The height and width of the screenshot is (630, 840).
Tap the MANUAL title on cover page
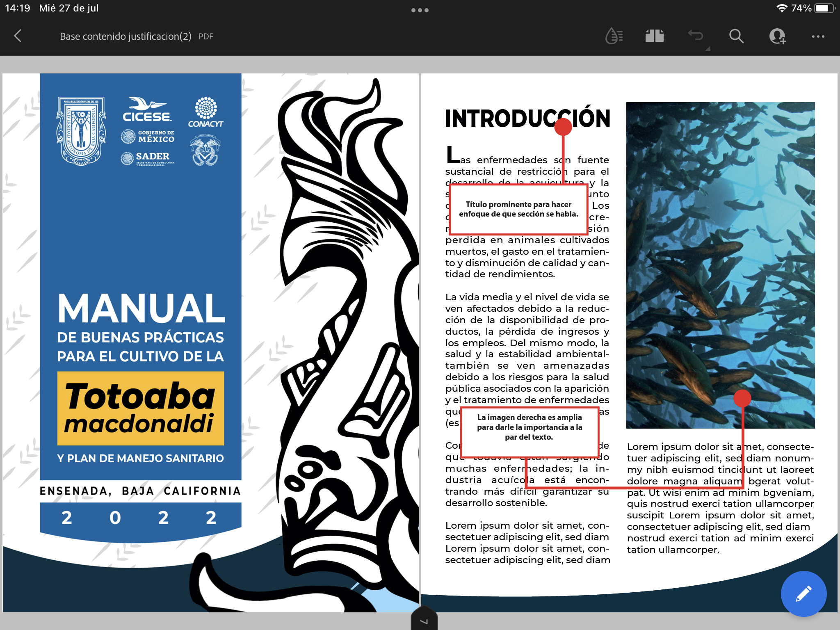coord(141,308)
